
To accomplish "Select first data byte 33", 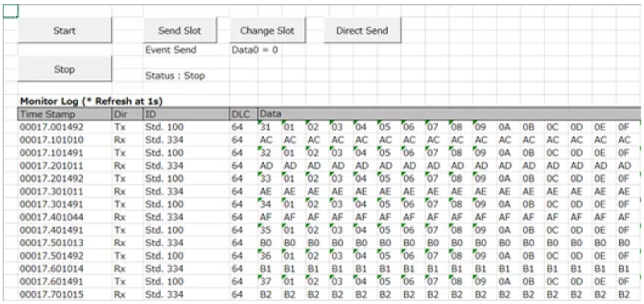I will pyautogui.click(x=269, y=179).
